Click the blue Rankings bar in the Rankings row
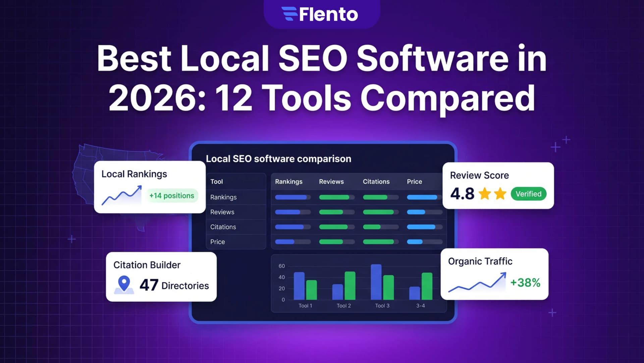The height and width of the screenshot is (363, 644). pyautogui.click(x=291, y=197)
